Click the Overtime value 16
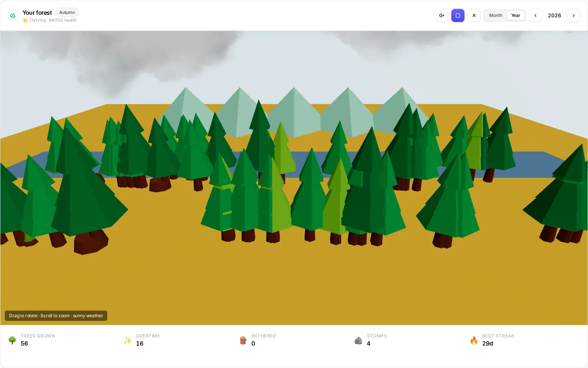Viewport: 588px width, 368px height. (x=140, y=343)
